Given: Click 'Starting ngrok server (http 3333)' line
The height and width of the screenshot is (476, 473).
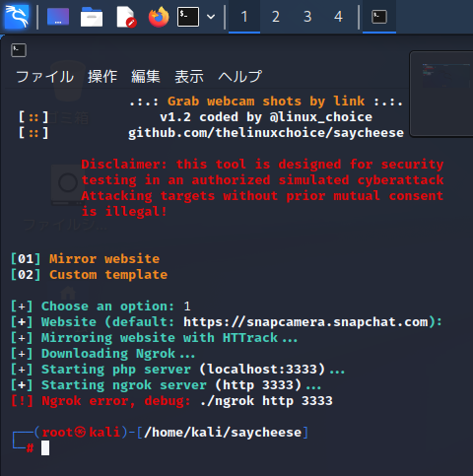Looking at the screenshot, I should coord(167,385).
